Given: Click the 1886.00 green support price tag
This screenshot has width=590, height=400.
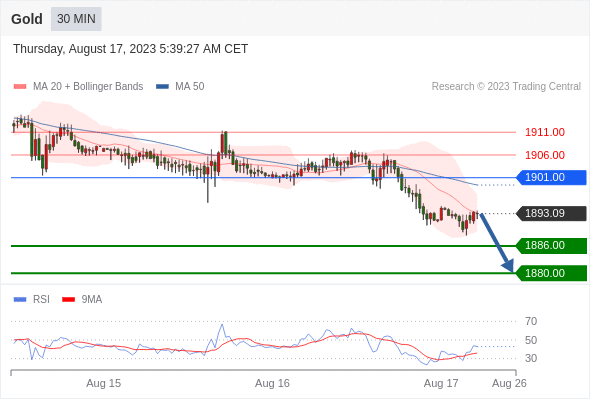Looking at the screenshot, I should (x=551, y=245).
